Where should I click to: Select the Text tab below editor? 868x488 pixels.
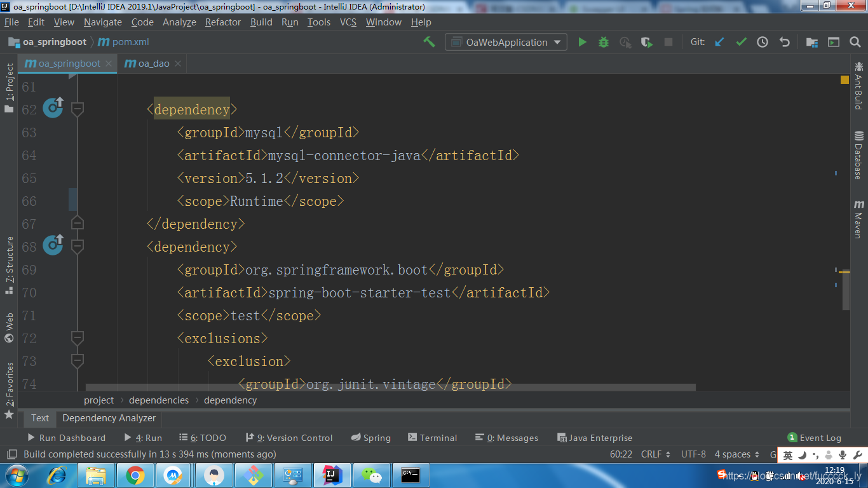(x=40, y=418)
